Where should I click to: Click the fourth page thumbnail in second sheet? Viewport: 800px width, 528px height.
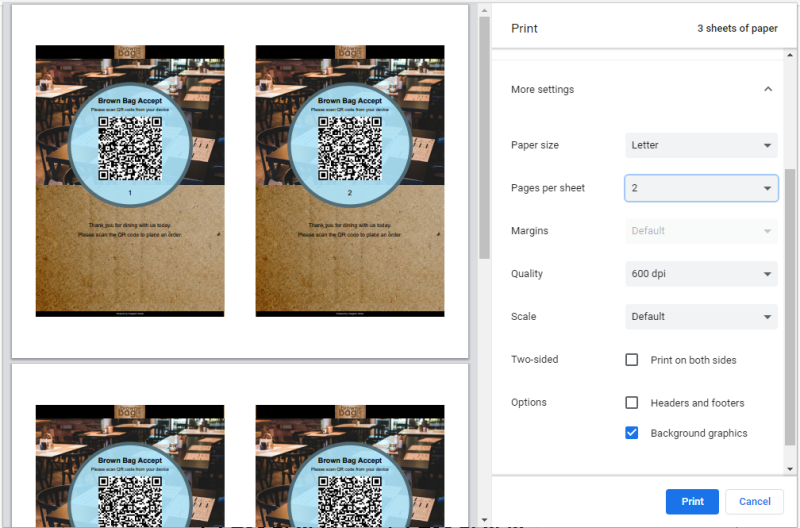coord(349,465)
